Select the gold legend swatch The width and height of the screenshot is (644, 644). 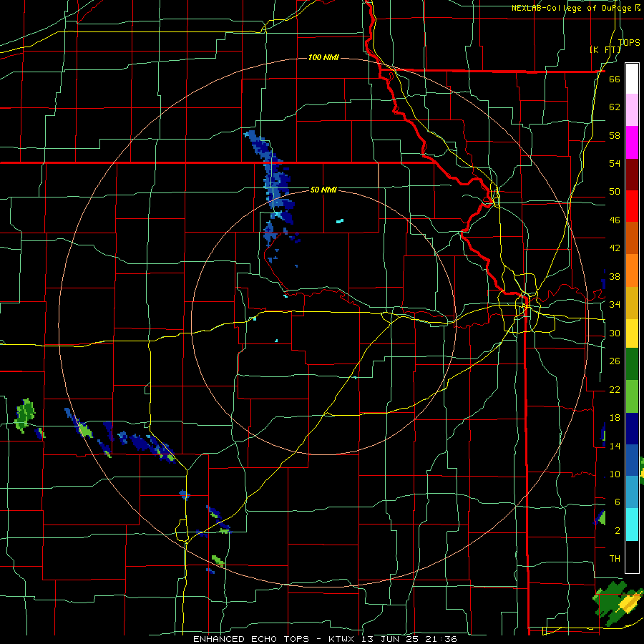(x=632, y=303)
